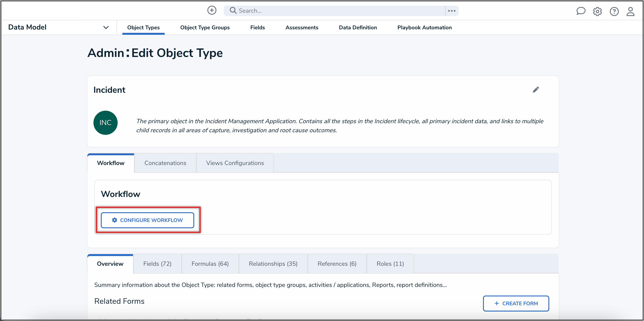Click the help question mark icon
The width and height of the screenshot is (644, 321).
[x=614, y=11]
